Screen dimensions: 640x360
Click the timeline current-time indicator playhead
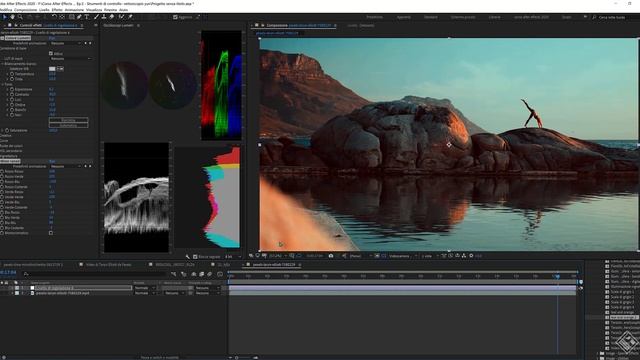pyautogui.click(x=558, y=276)
